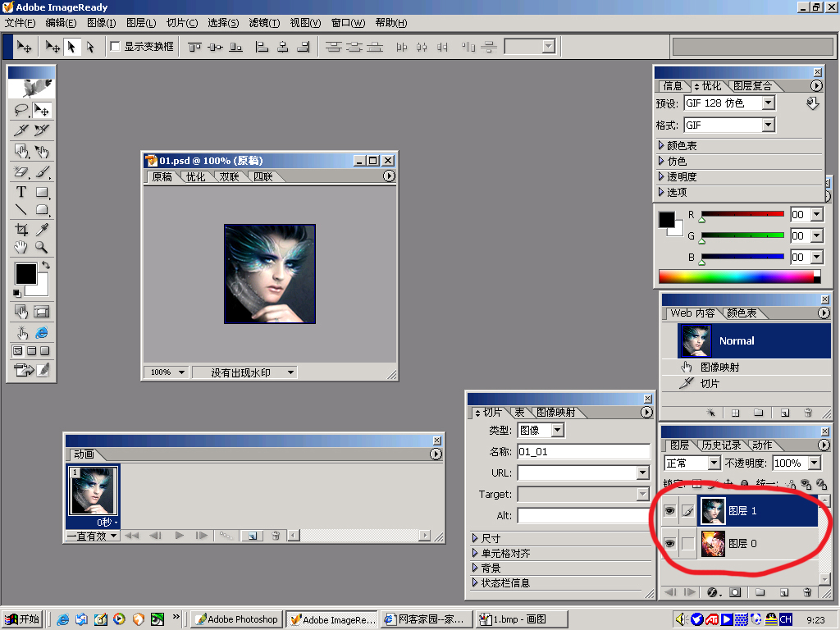Viewport: 840px width, 630px height.
Task: Switch to 图层复合 tab
Action: 753,85
